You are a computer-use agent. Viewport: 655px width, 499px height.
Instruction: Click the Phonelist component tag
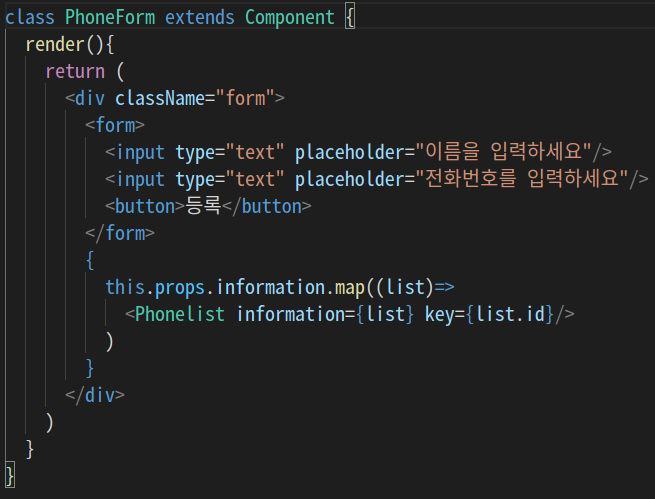click(x=180, y=314)
